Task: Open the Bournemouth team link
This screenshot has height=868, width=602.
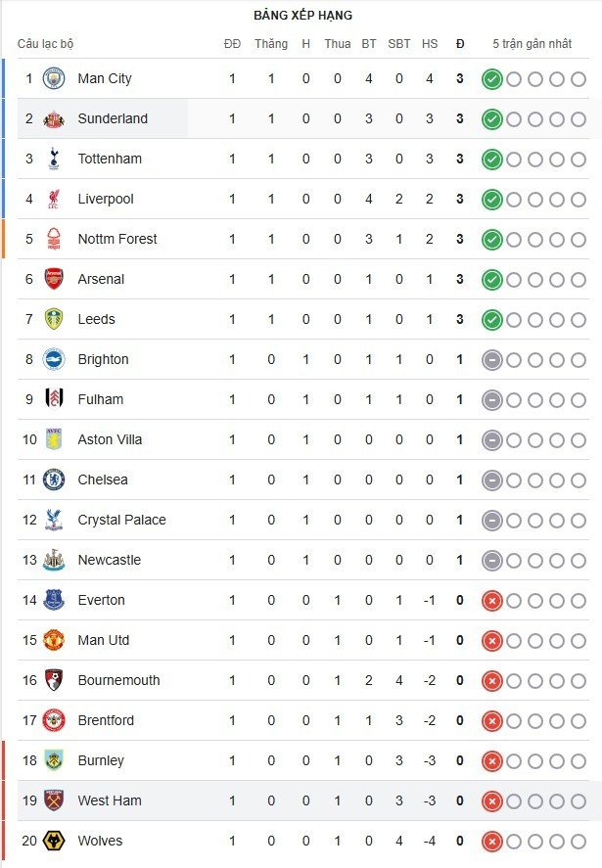Action: pos(118,680)
